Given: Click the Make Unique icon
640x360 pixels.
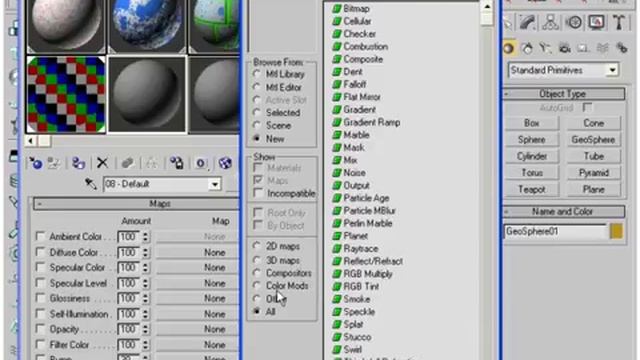Looking at the screenshot, I should pos(151,163).
